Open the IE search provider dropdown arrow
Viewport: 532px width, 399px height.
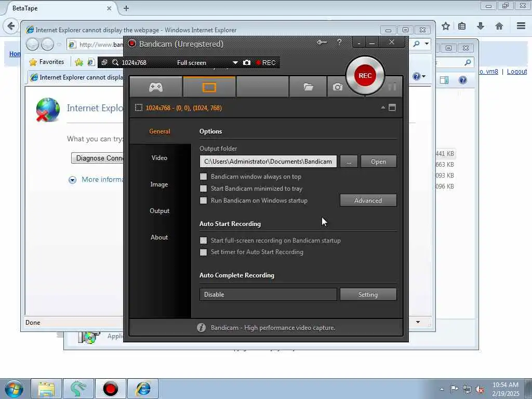point(427,44)
